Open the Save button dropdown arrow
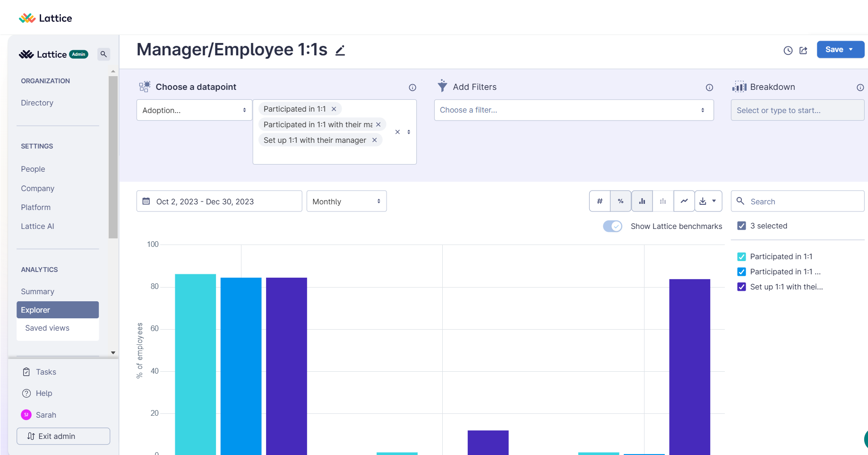 (x=851, y=49)
